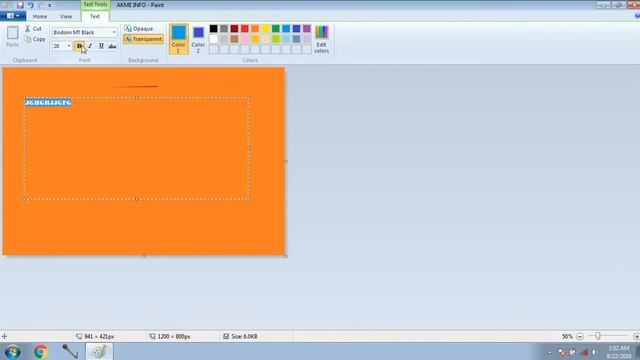Viewport: 640px width, 360px height.
Task: Click the Paste button
Action: [x=12, y=36]
